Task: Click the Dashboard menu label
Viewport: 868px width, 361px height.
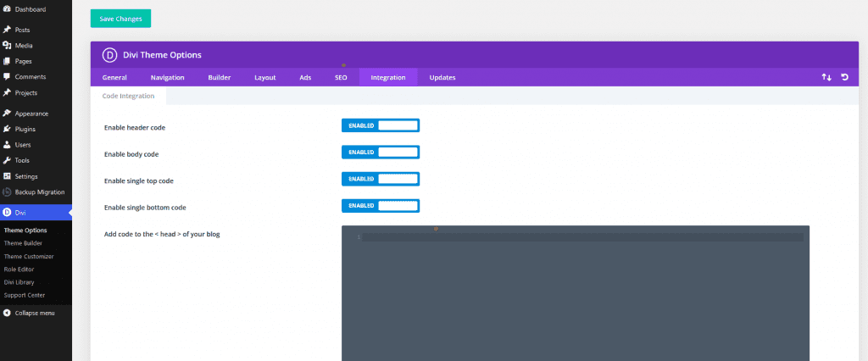Action: (x=31, y=9)
